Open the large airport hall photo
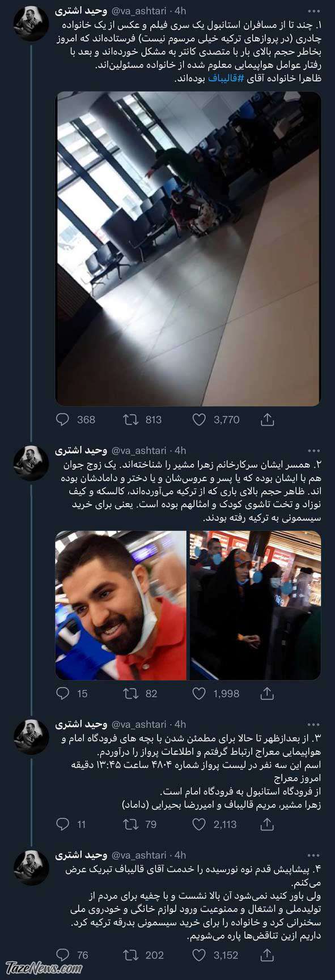This screenshot has height=980, width=335. click(188, 249)
